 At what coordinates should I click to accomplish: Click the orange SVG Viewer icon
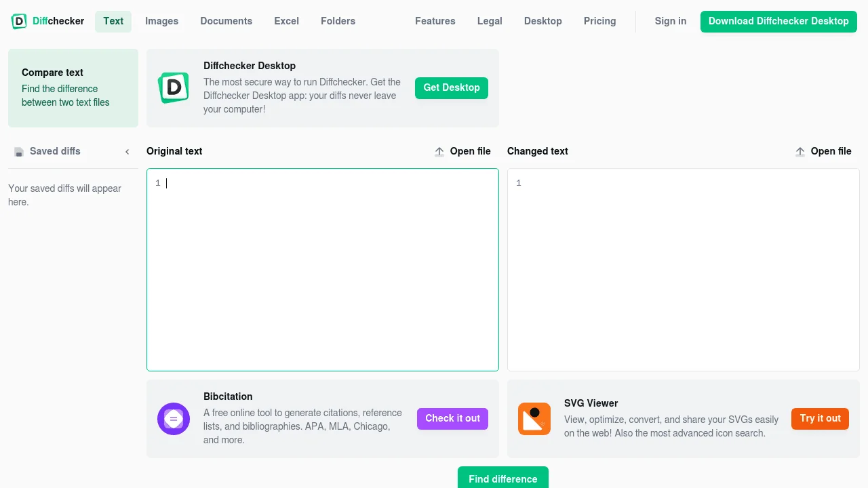534,419
